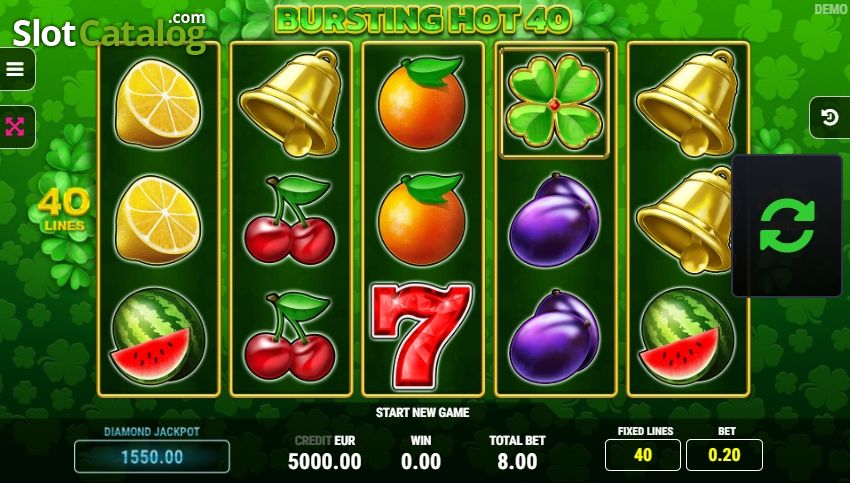Click the top bell on fifth reel

click(x=688, y=102)
